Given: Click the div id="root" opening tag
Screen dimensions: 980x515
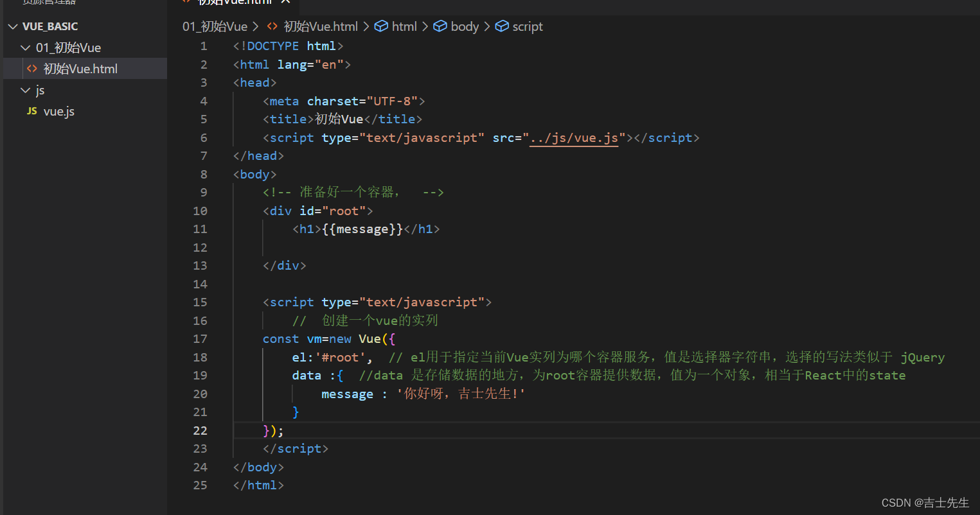Looking at the screenshot, I should 318,211.
